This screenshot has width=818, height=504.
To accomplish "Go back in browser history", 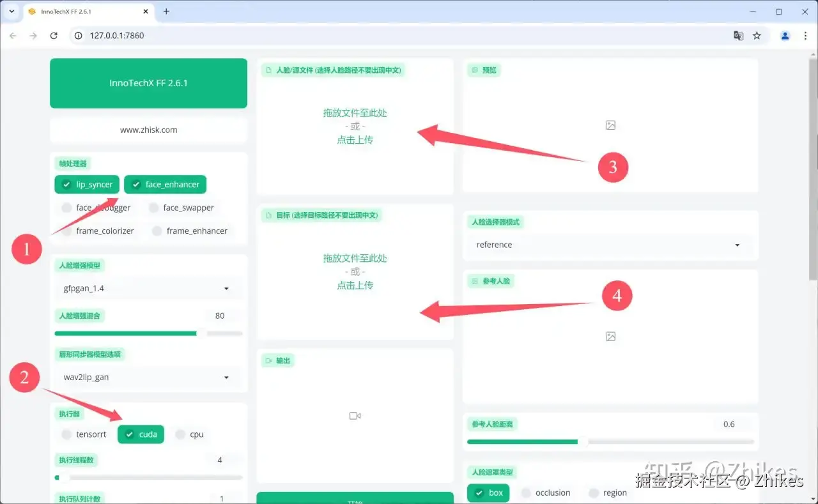I will click(x=13, y=36).
